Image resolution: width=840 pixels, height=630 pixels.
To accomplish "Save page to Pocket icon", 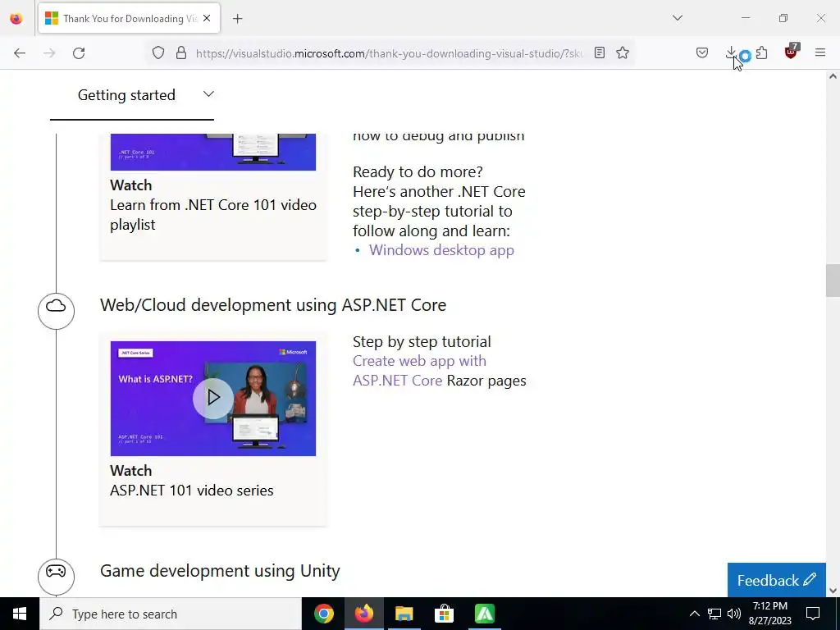I will pos(702,52).
